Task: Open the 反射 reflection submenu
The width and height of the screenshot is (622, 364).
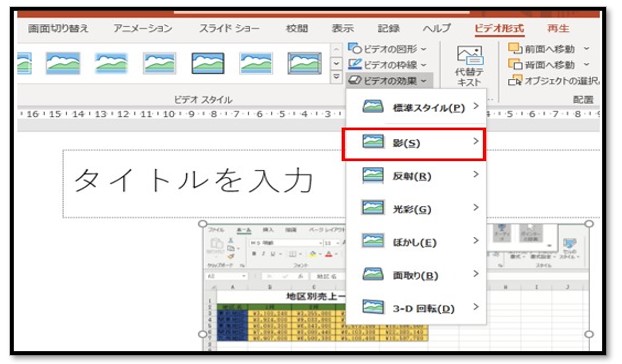Action: pyautogui.click(x=416, y=176)
